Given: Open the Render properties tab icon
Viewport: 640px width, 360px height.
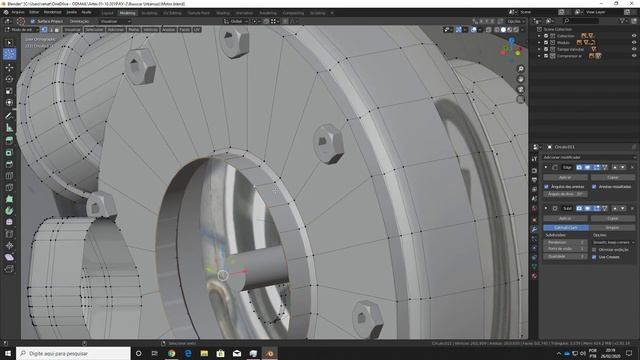Looking at the screenshot, I should 534,171.
